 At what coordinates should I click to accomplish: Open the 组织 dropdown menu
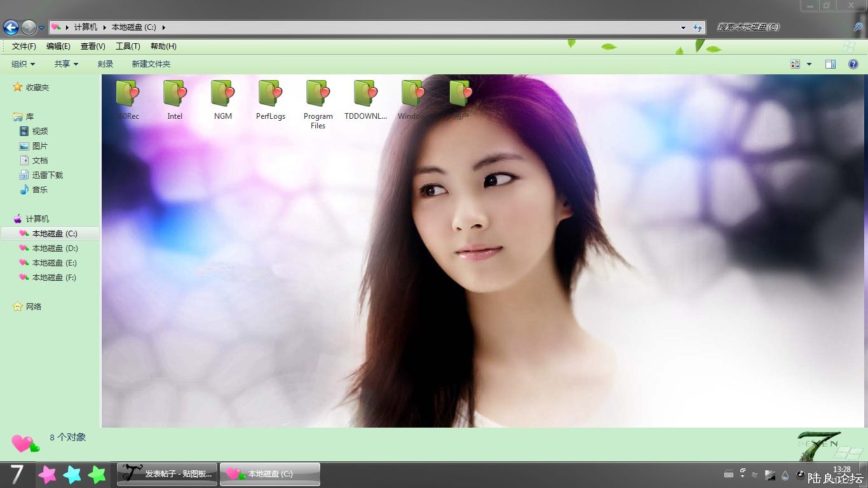24,64
